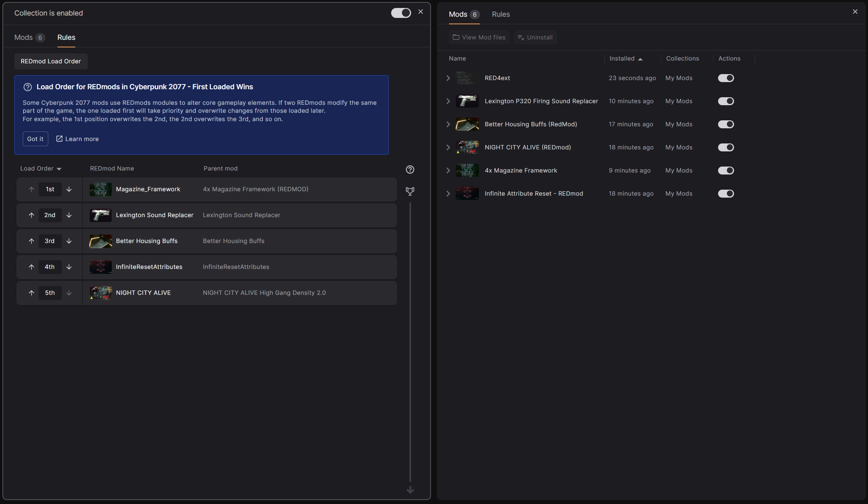Toggle Infinite Attribute Reset - REDmod off

[x=726, y=194]
